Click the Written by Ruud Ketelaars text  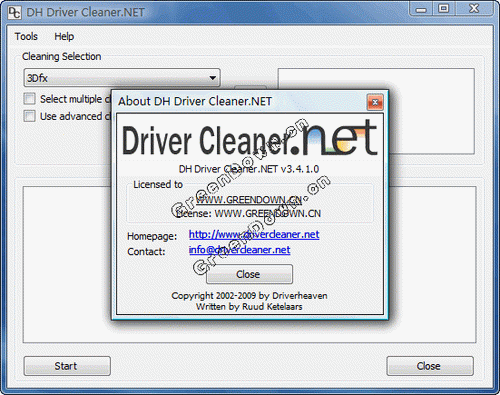click(x=249, y=307)
